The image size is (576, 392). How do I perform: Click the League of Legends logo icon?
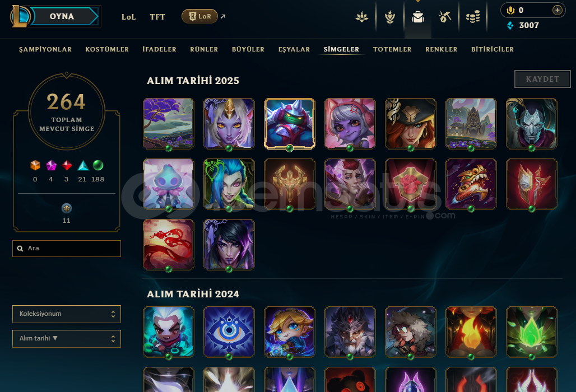click(x=20, y=16)
